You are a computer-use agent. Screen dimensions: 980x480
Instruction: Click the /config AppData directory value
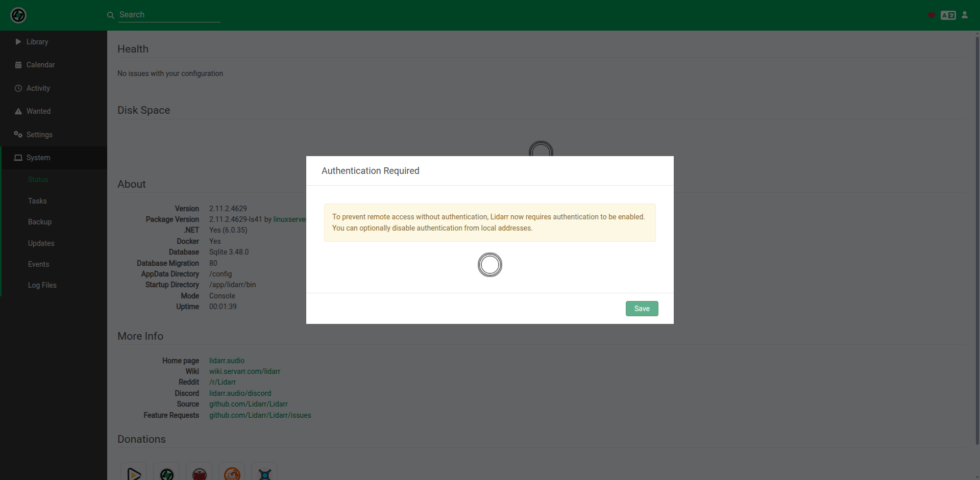tap(220, 274)
